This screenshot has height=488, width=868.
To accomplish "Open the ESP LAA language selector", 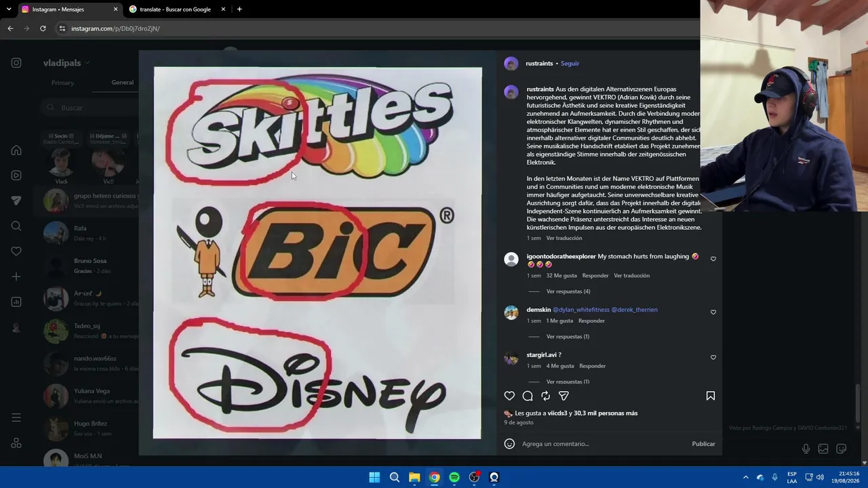I will (x=792, y=477).
